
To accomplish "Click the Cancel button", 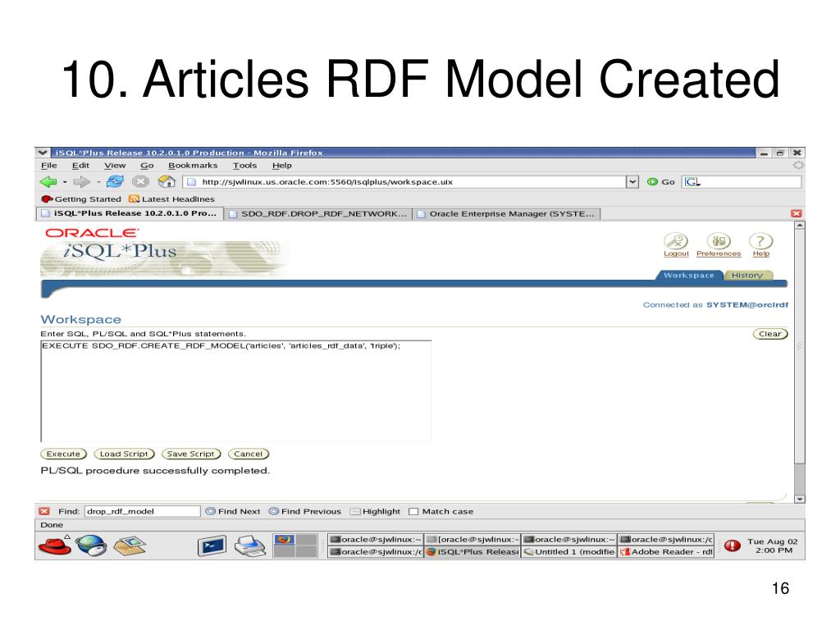I will tap(248, 454).
